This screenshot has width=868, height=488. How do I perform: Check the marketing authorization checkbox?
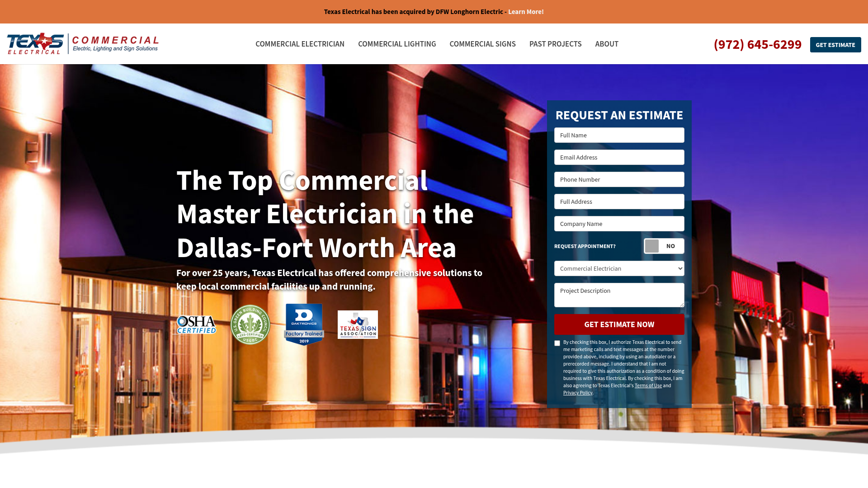coord(557,343)
